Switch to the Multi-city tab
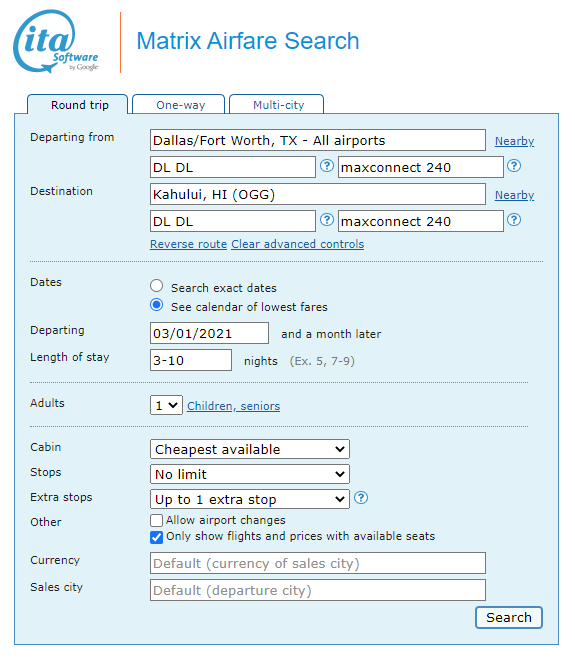Screen dimensions: 575x660 coord(277,104)
